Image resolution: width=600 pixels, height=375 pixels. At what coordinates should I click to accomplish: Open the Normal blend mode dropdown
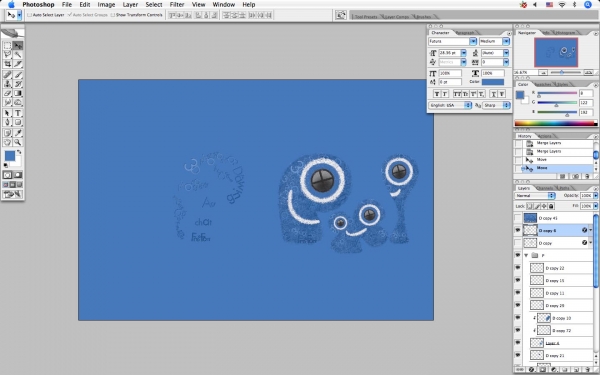click(535, 196)
